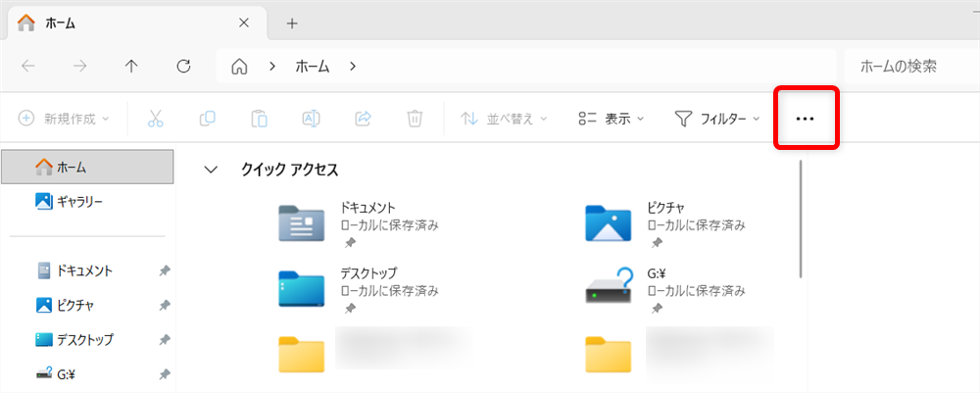Click the Back navigation arrow

click(x=27, y=67)
